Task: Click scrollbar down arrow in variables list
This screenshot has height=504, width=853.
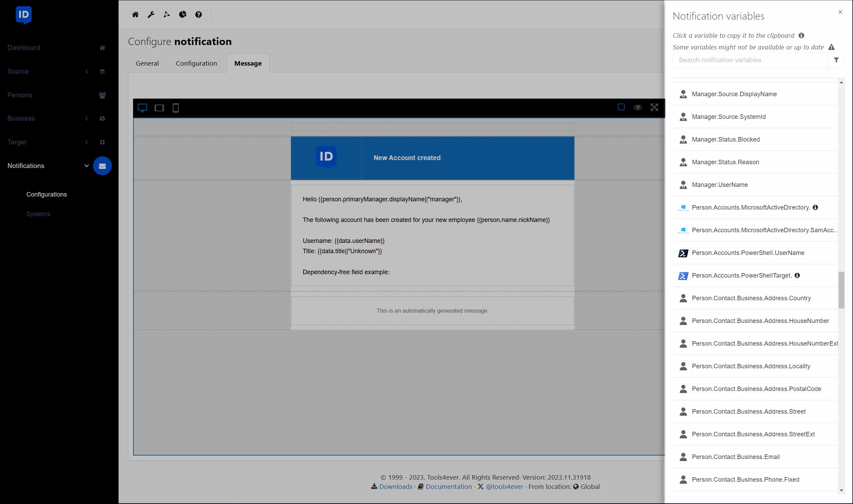Action: (841, 490)
